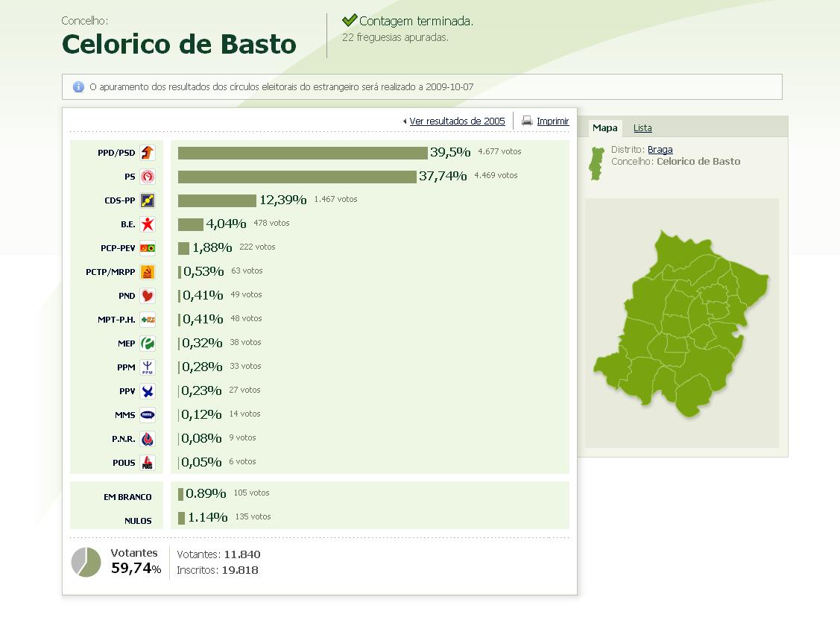This screenshot has width=840, height=620.
Task: Click the green checkmark beside Contagem terminada
Action: [350, 20]
